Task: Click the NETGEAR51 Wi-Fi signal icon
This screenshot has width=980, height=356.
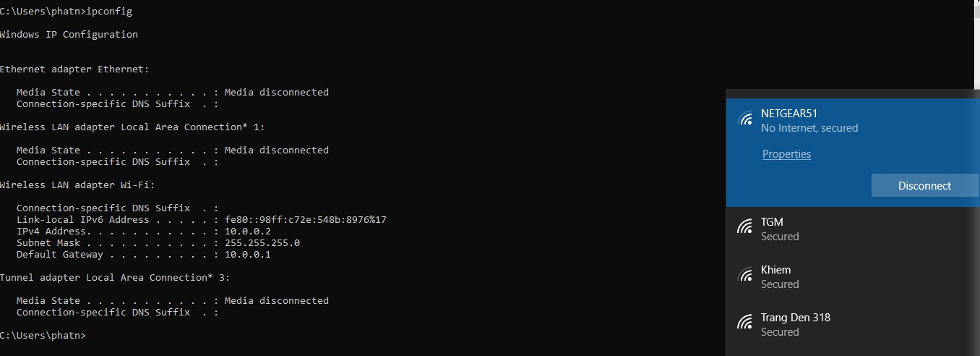Action: pos(744,119)
